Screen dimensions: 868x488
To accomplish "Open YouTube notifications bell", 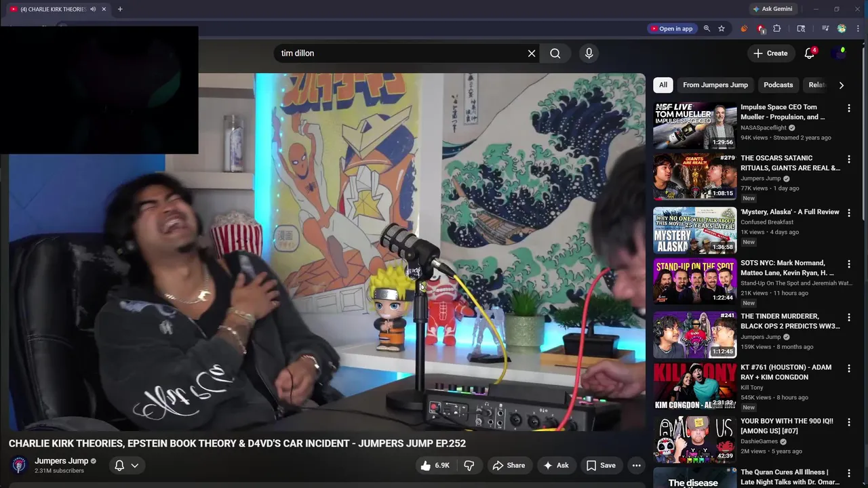I will [x=809, y=54].
